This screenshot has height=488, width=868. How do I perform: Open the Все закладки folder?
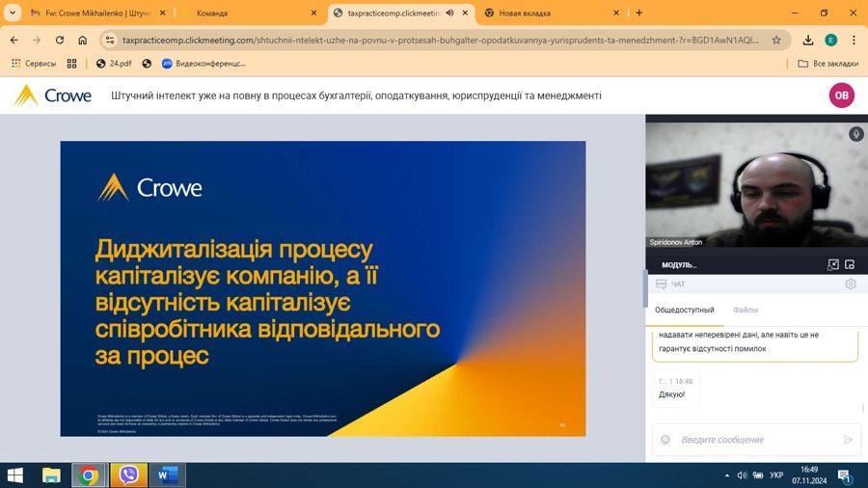click(x=827, y=64)
